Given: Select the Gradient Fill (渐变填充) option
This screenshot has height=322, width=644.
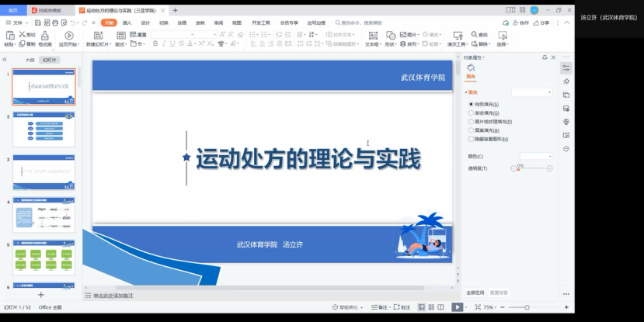Looking at the screenshot, I should click(x=471, y=113).
